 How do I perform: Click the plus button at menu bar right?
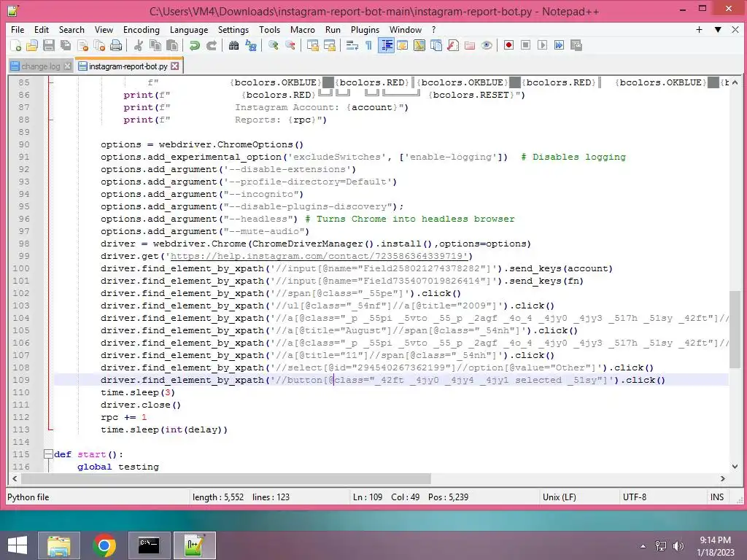pos(700,29)
